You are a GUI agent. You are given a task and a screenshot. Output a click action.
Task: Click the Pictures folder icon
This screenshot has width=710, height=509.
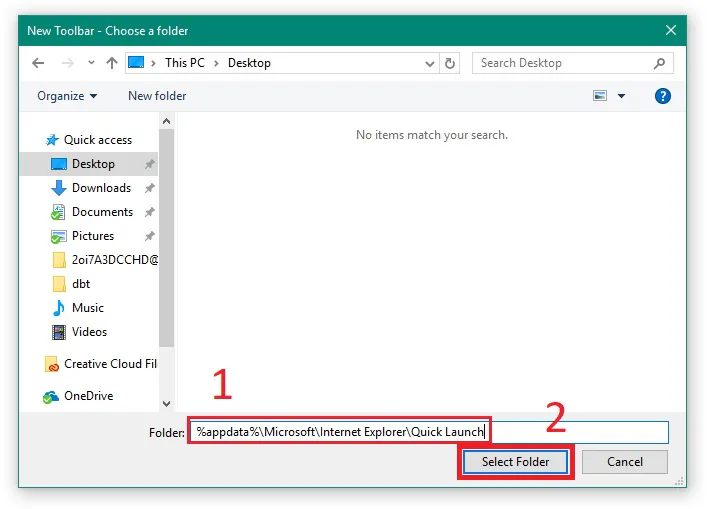(58, 236)
